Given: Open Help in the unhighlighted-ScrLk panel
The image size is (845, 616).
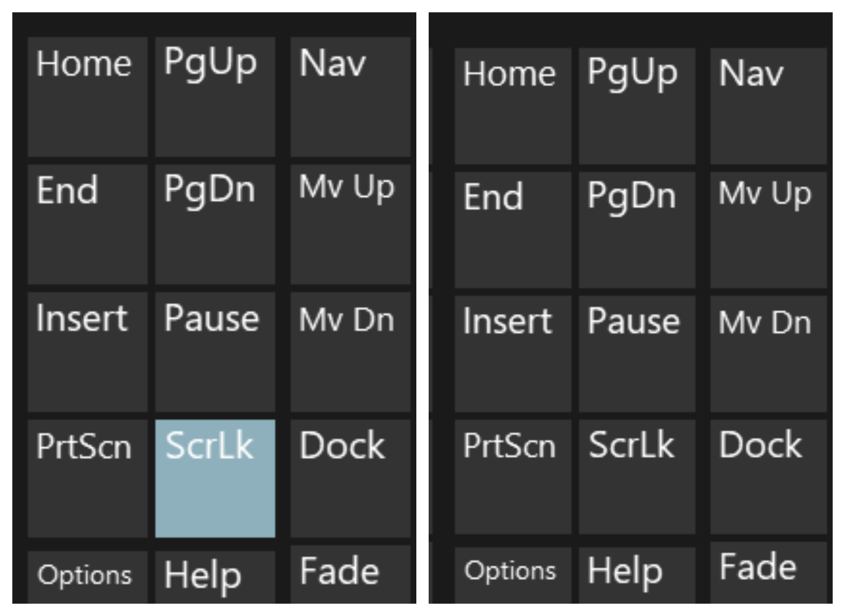Looking at the screenshot, I should pos(636,574).
